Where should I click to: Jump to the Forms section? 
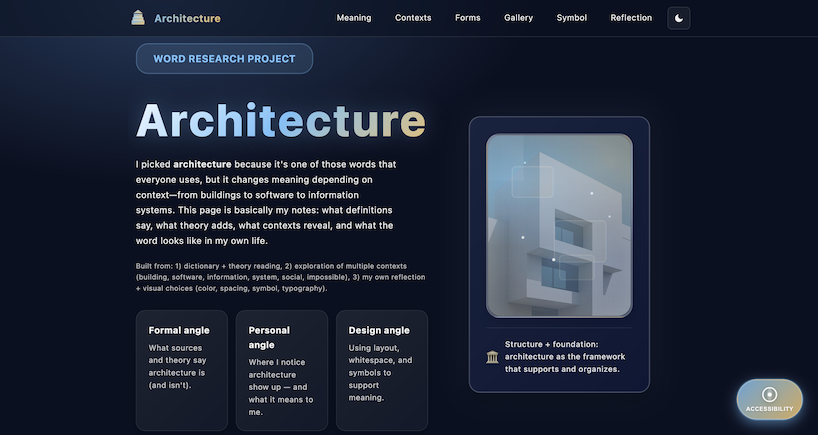467,18
